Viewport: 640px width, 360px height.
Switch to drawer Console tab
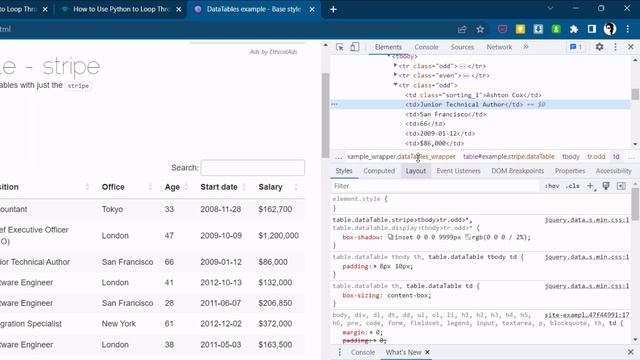coord(362,352)
